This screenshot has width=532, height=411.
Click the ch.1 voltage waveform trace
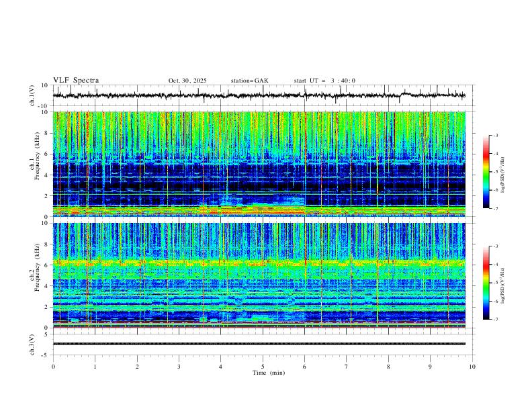tap(259, 95)
